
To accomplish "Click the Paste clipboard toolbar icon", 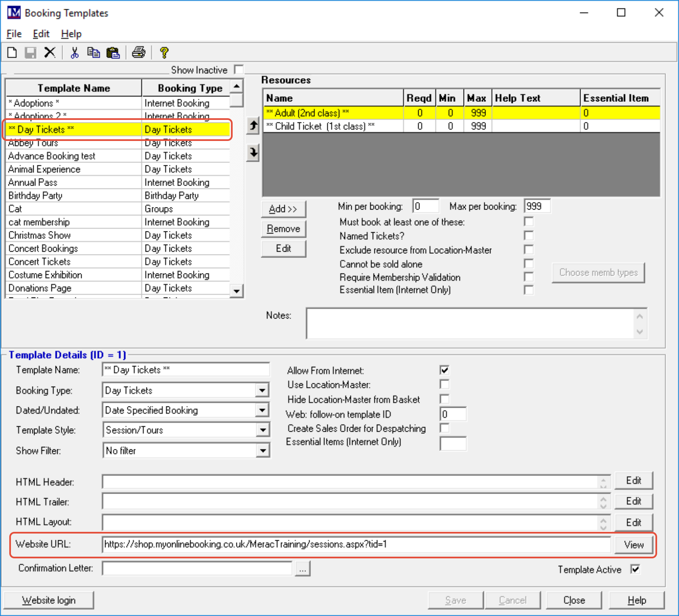I will [113, 53].
